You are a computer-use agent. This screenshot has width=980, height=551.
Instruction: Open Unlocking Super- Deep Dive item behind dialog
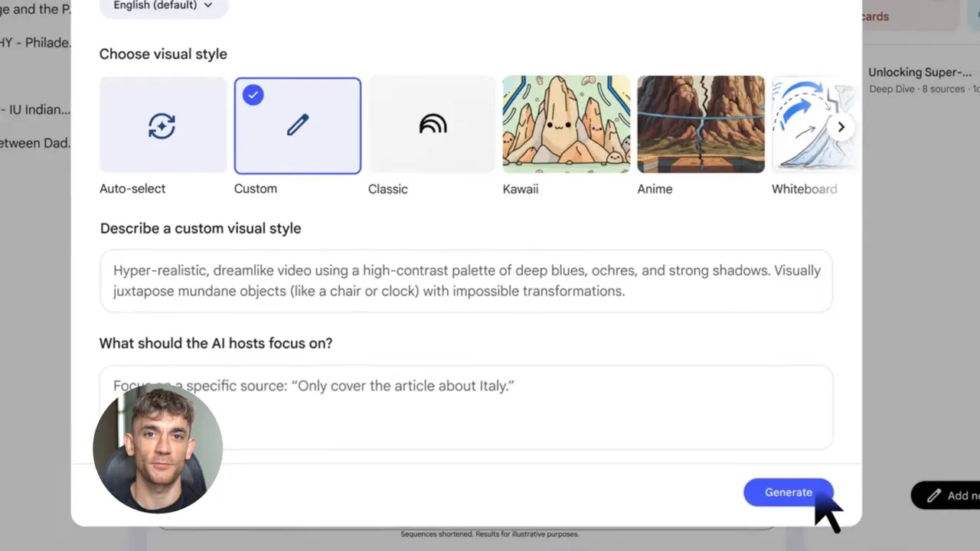point(921,80)
